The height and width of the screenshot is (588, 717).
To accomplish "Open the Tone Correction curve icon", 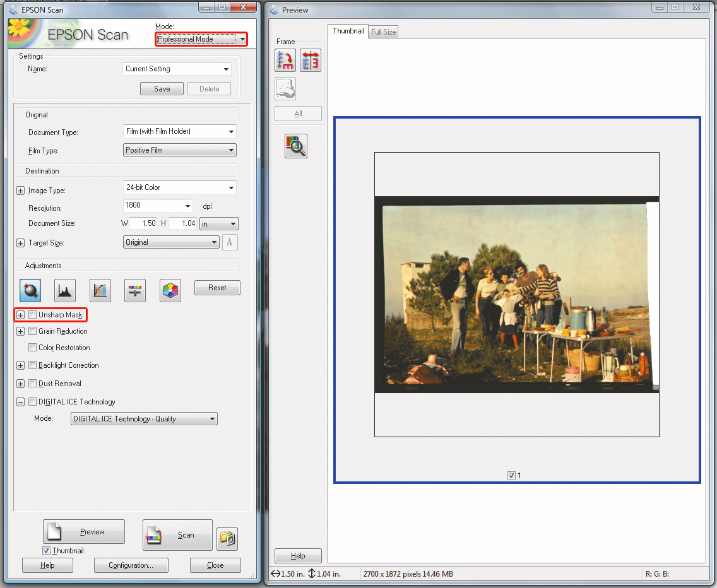I will click(x=100, y=290).
